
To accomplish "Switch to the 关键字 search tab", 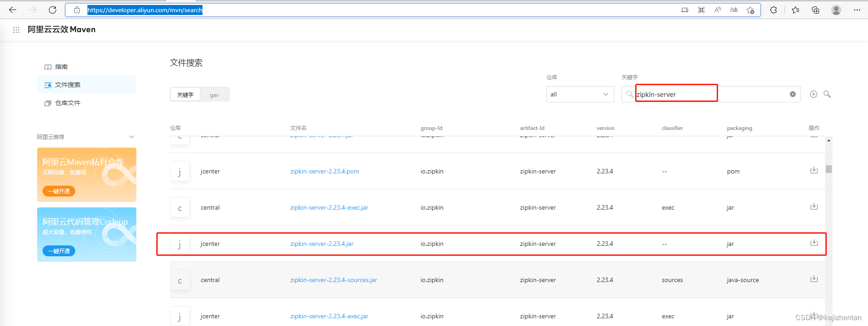I will point(185,95).
